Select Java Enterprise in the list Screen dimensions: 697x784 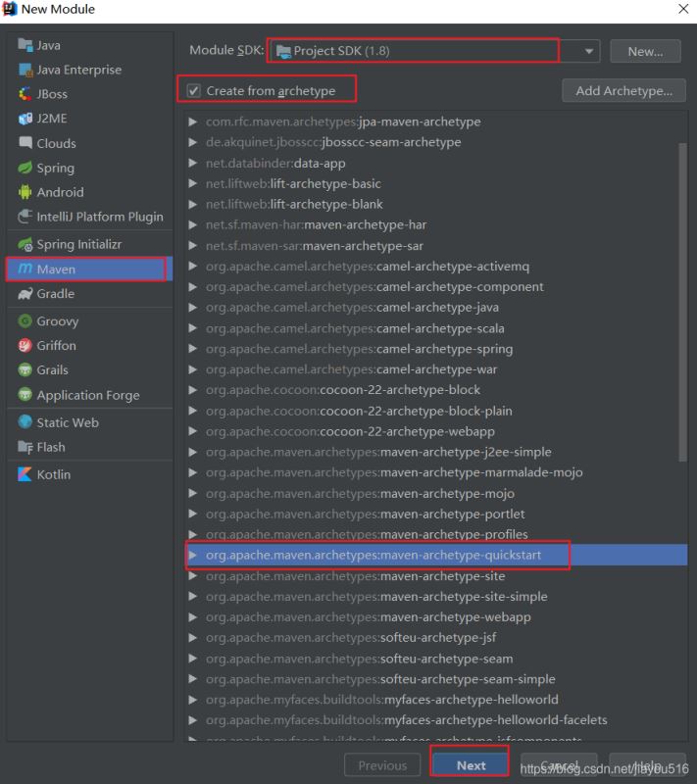pos(78,70)
